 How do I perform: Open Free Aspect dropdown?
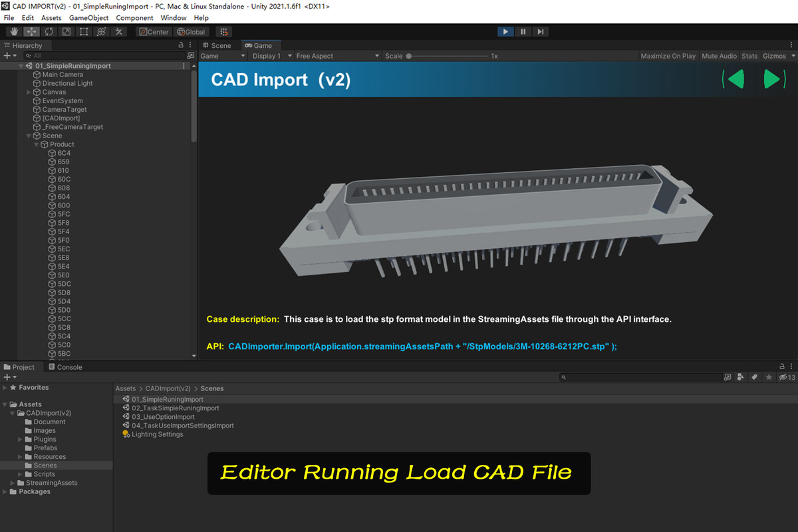337,56
